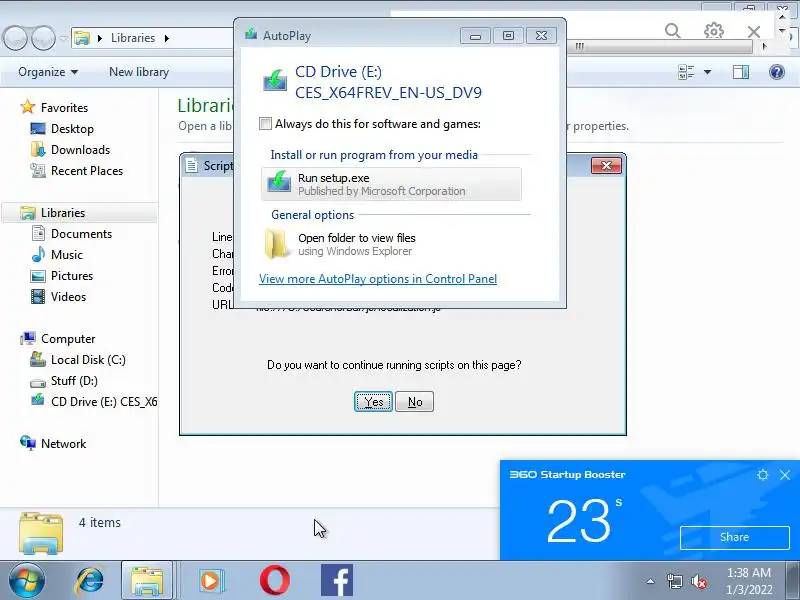Toggle the preview pane button

(741, 72)
